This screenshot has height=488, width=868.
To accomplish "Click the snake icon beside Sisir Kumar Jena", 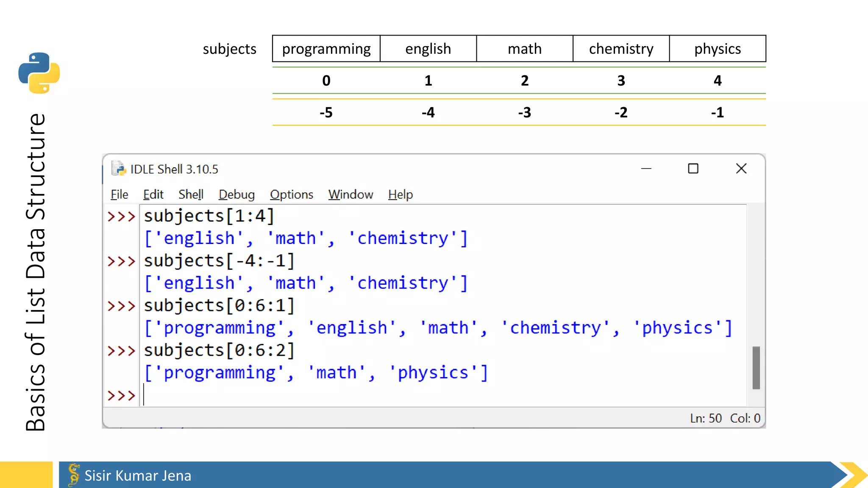I will 74,474.
